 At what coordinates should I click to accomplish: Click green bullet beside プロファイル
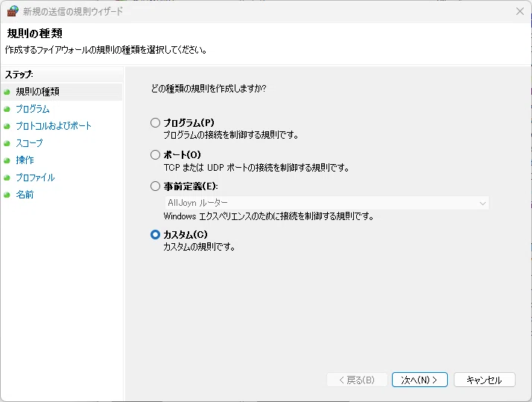(7, 178)
